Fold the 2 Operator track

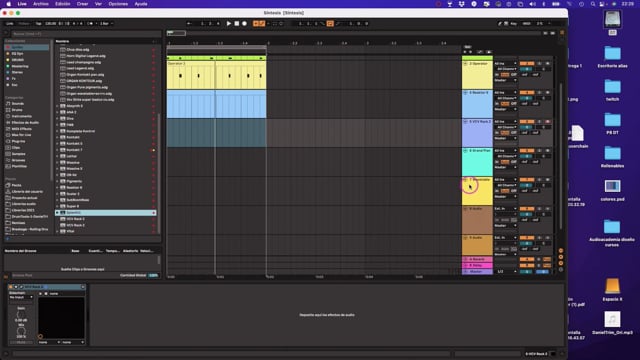(465, 64)
